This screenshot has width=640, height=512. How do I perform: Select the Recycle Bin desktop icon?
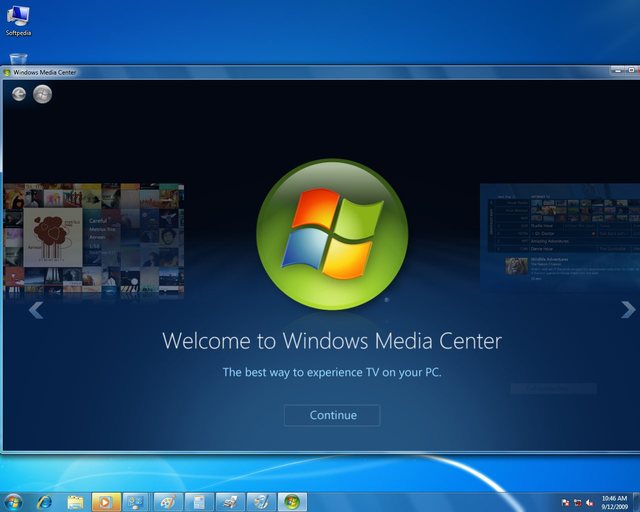(18, 59)
